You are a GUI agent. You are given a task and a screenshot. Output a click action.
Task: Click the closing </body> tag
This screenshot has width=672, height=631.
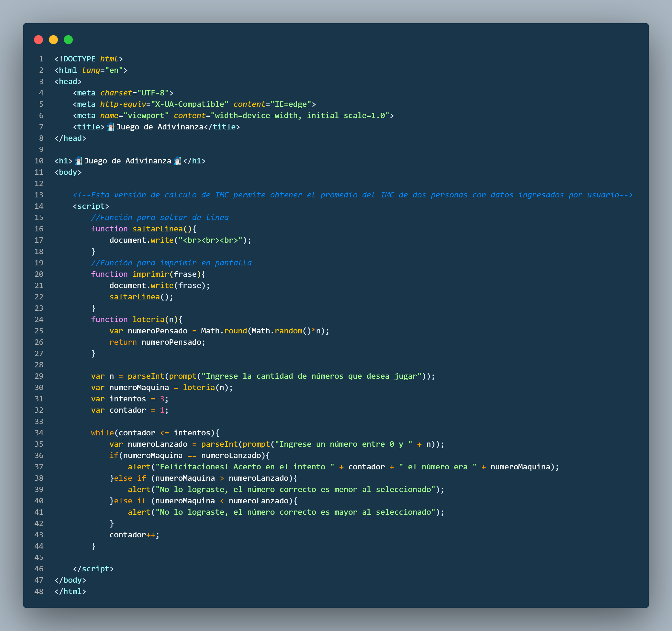[x=70, y=580]
